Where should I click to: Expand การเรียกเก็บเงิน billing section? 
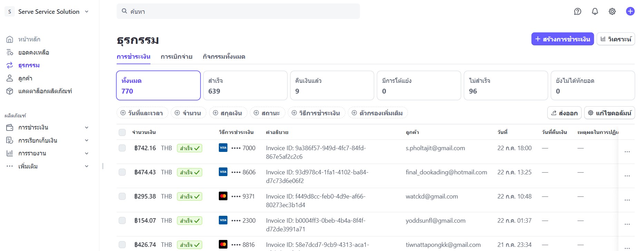point(47,141)
